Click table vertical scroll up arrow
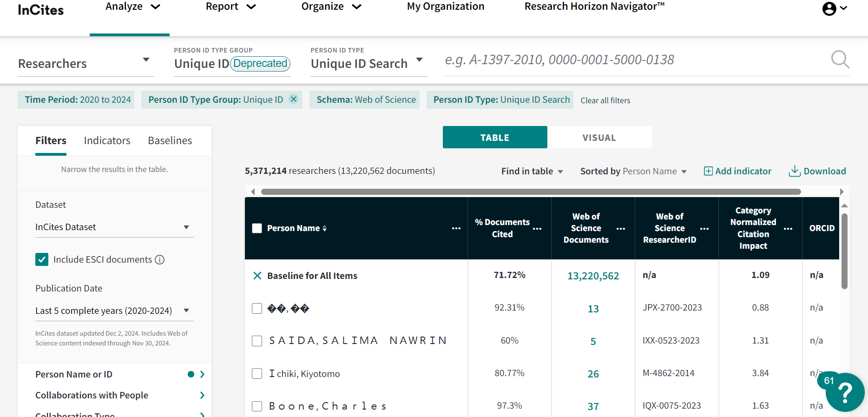Screen dimensions: 868x417 [845, 205]
